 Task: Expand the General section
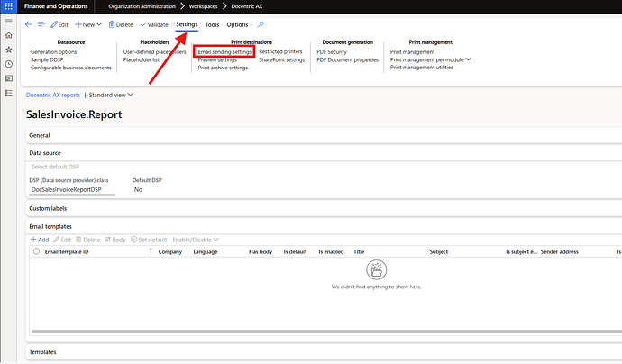tap(324, 136)
